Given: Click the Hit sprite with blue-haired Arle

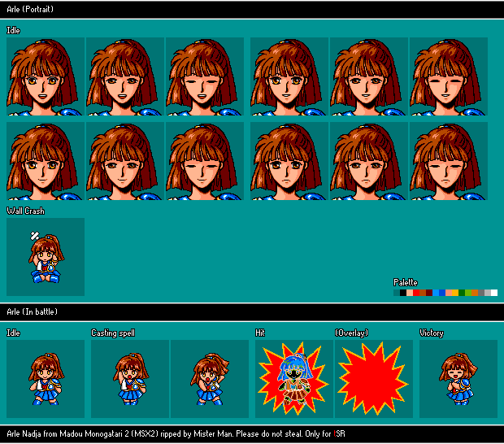Looking at the screenshot, I should coord(294,379).
